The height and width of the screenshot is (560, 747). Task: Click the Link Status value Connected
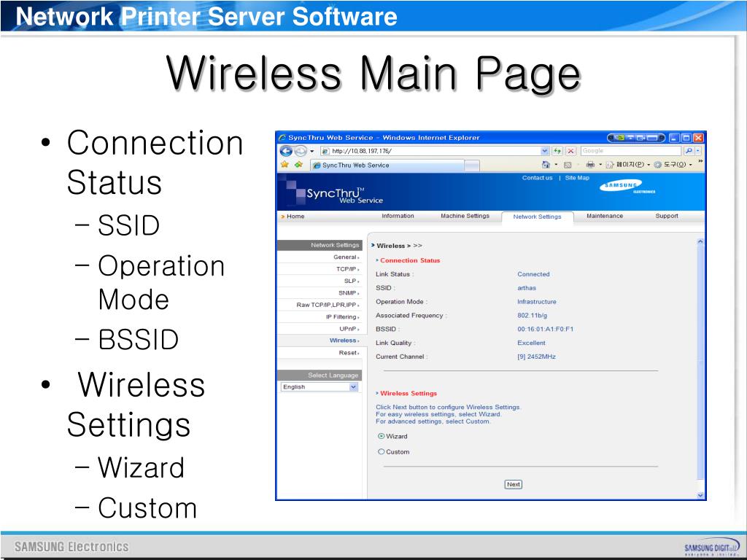pyautogui.click(x=533, y=274)
